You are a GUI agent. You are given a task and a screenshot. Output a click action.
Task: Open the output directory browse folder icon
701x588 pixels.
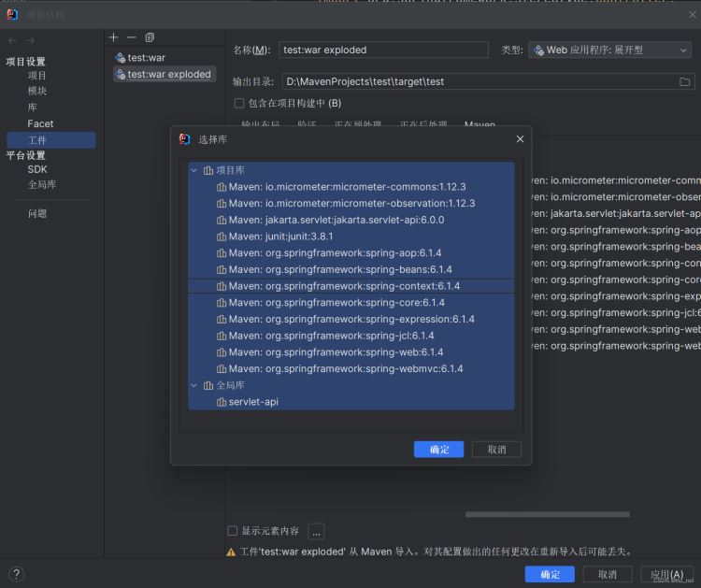point(684,82)
